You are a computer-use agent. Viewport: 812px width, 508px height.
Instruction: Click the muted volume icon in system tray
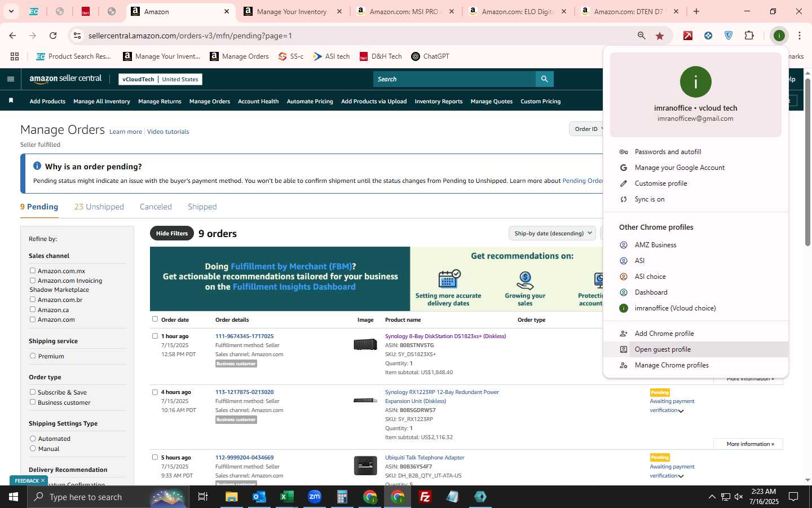coord(739,497)
